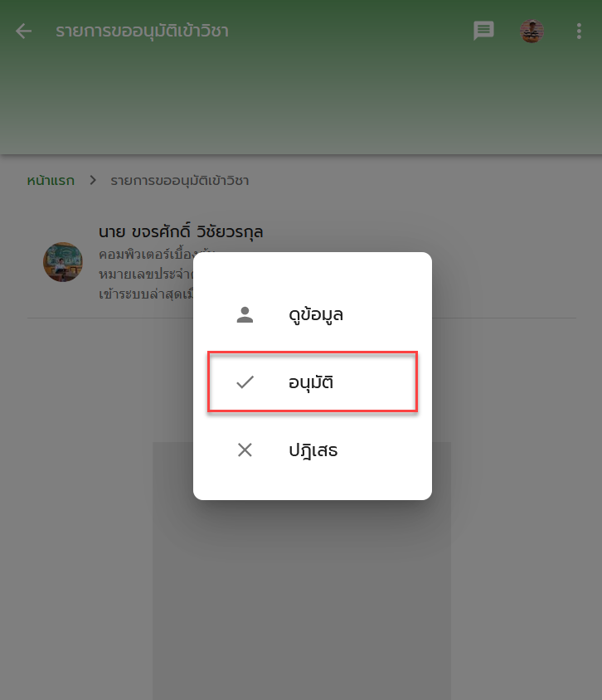This screenshot has width=602, height=700.
Task: Click header title รายการขออนุมัติเข้าวิชา
Action: click(x=142, y=32)
